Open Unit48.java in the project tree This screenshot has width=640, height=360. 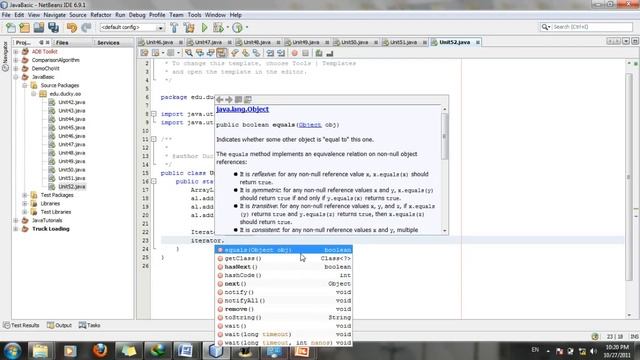point(71,153)
